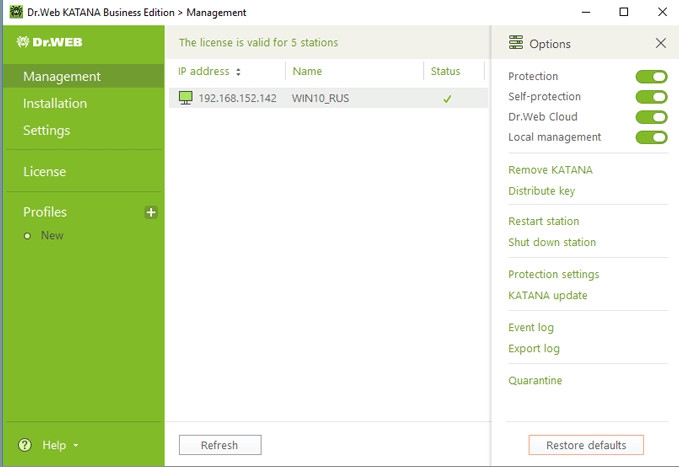Viewport: 679px width, 467px height.
Task: Click KATANA update link
Action: click(x=547, y=295)
